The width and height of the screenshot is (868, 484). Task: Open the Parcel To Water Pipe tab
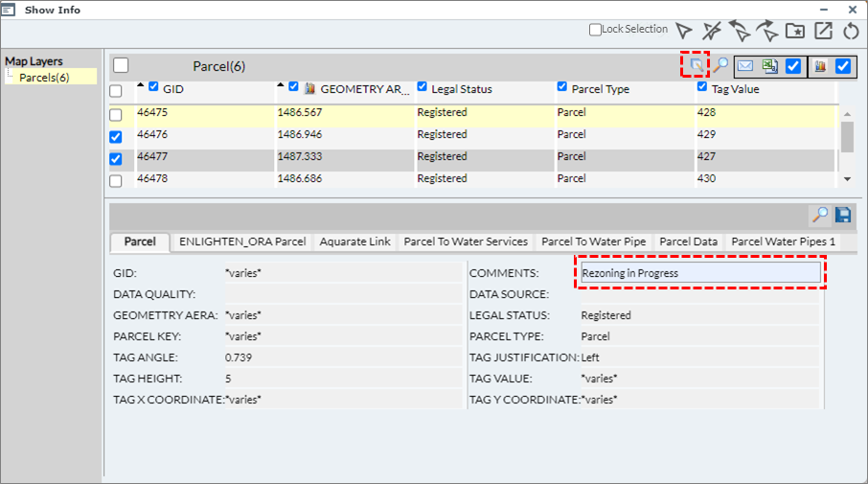593,242
